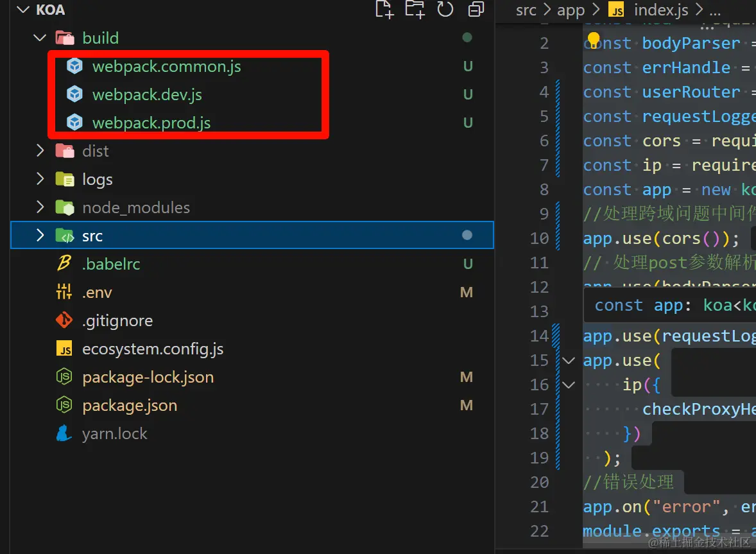Click the dist folder icon
The width and height of the screenshot is (756, 554).
tap(65, 151)
